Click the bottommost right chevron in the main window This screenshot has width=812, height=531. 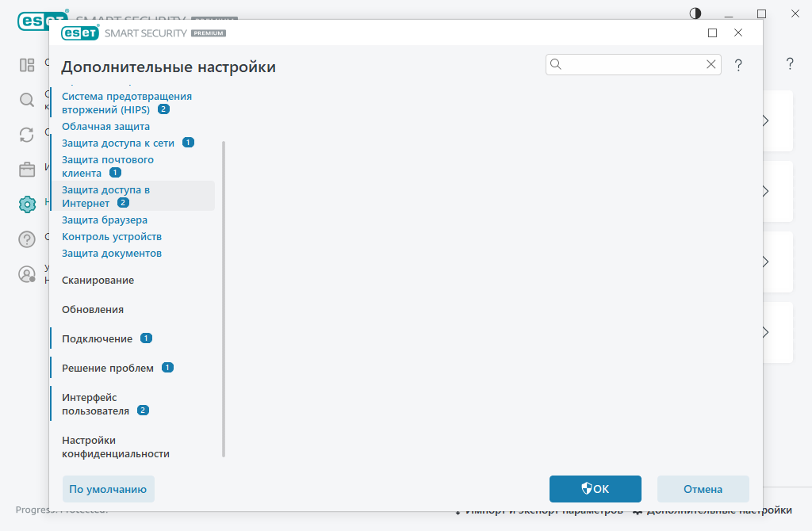coord(765,332)
